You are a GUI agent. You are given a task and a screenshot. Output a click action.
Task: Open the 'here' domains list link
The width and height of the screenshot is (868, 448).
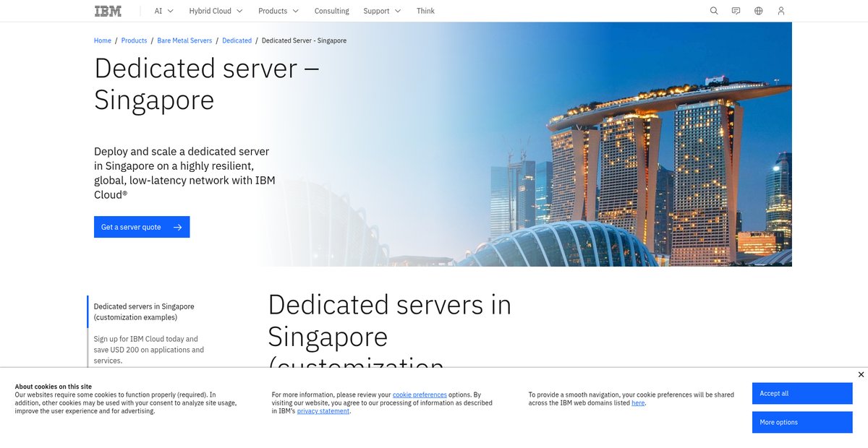pyautogui.click(x=638, y=402)
